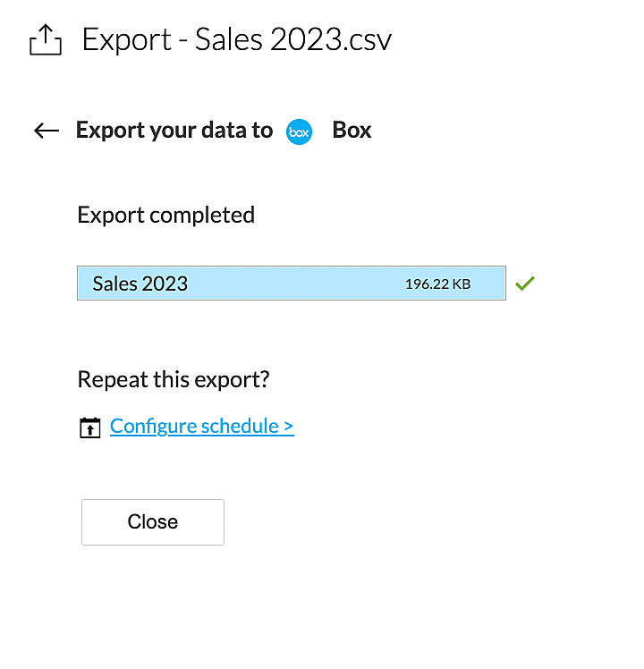Go back using the left arrow
The image size is (644, 669).
coord(47,131)
